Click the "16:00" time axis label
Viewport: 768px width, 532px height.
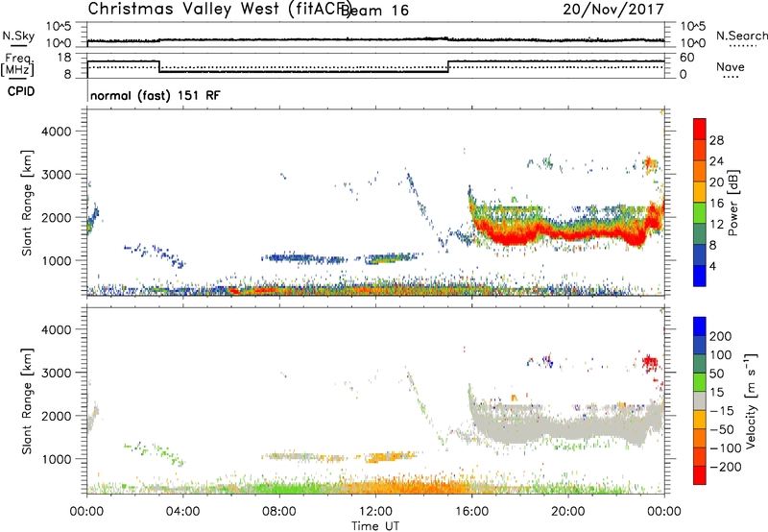coord(471,512)
